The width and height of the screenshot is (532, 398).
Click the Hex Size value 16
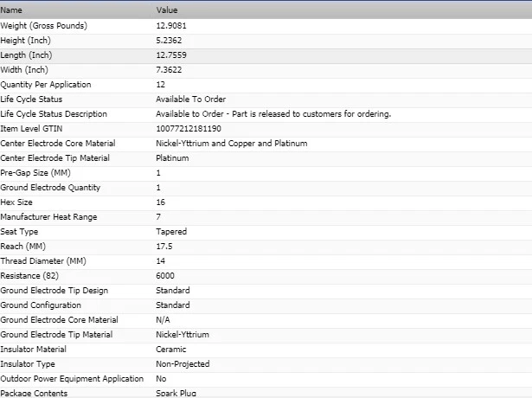coord(161,202)
